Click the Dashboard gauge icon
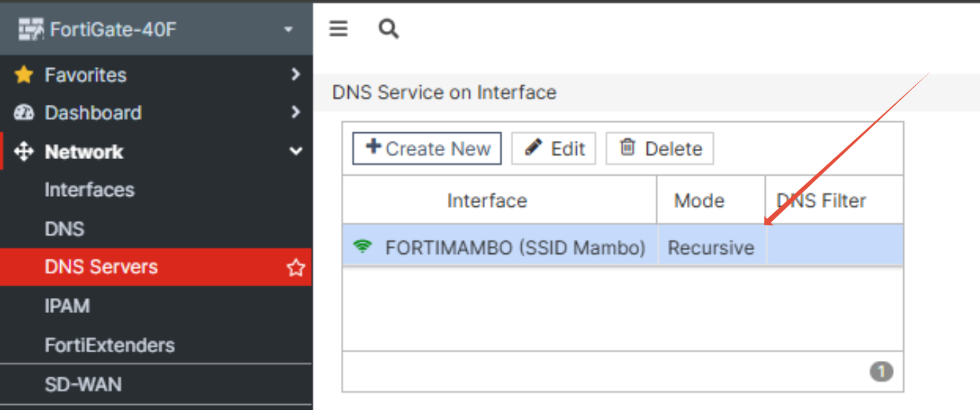 tap(24, 113)
